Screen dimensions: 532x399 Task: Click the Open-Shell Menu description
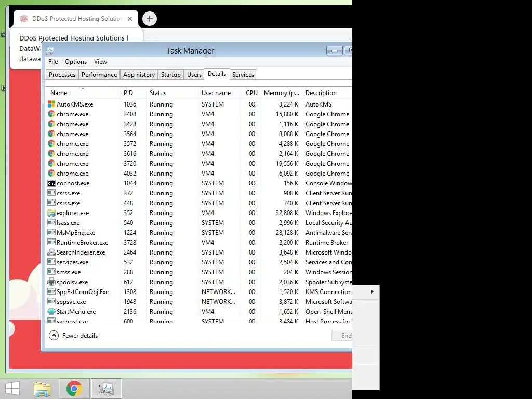pyautogui.click(x=328, y=312)
